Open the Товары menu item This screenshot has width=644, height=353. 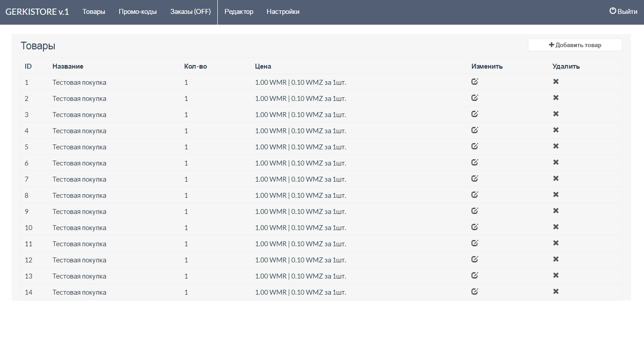94,12
